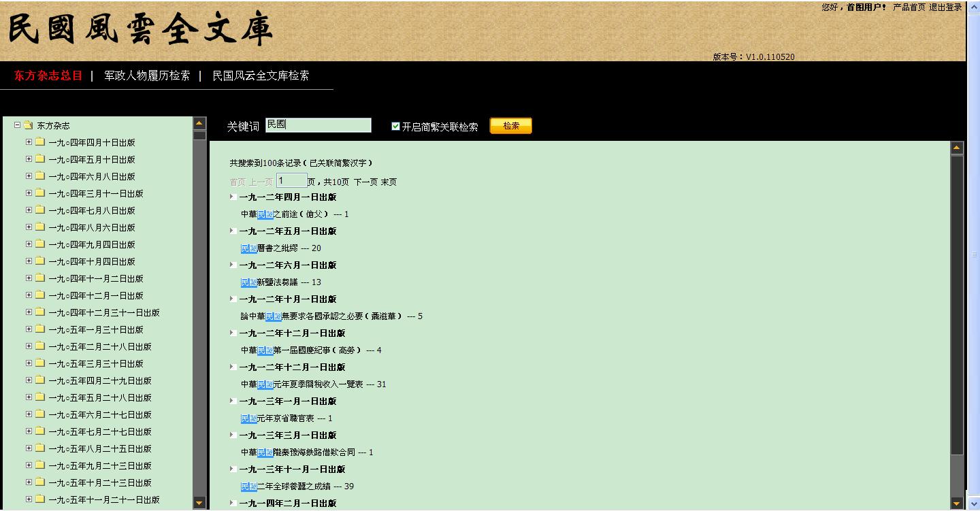Open the 军政人物履历检索 tab
This screenshot has width=980, height=511.
(x=147, y=76)
